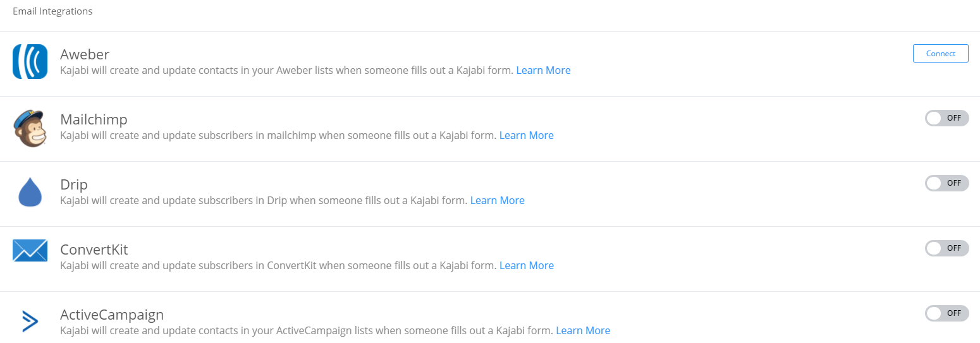Click the ActiveCampaign arrow icon
Screen dimensions: 980x343
click(x=30, y=322)
